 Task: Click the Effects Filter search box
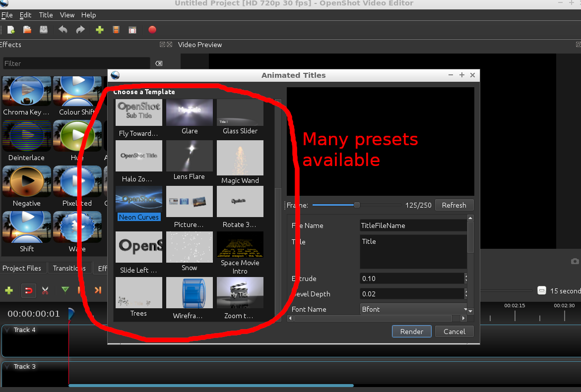76,63
